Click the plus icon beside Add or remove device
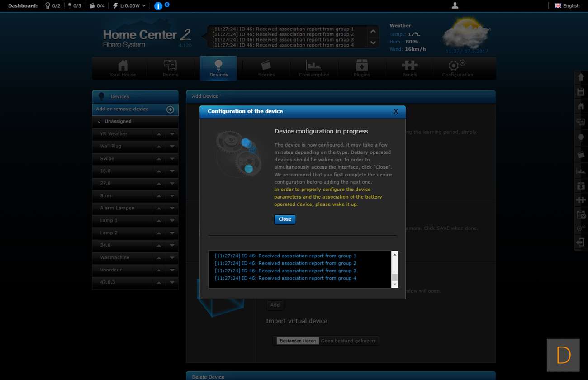The image size is (588, 380). [x=171, y=109]
